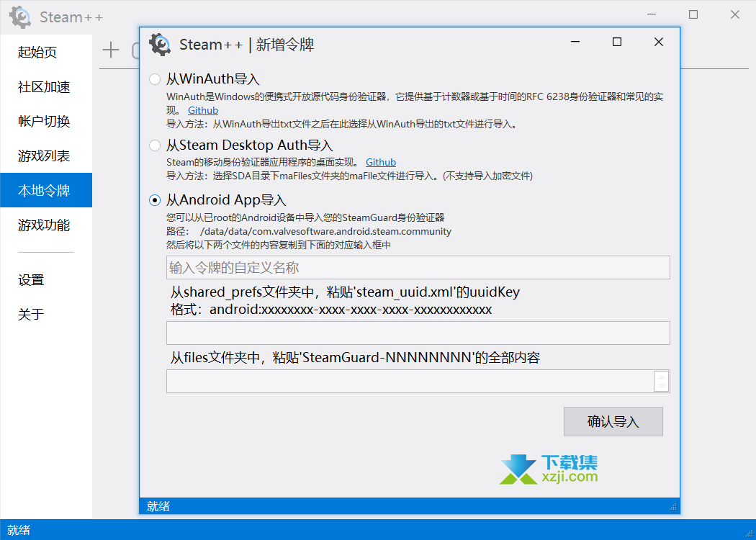
Task: Open the WinAuth Github link
Action: tap(203, 110)
